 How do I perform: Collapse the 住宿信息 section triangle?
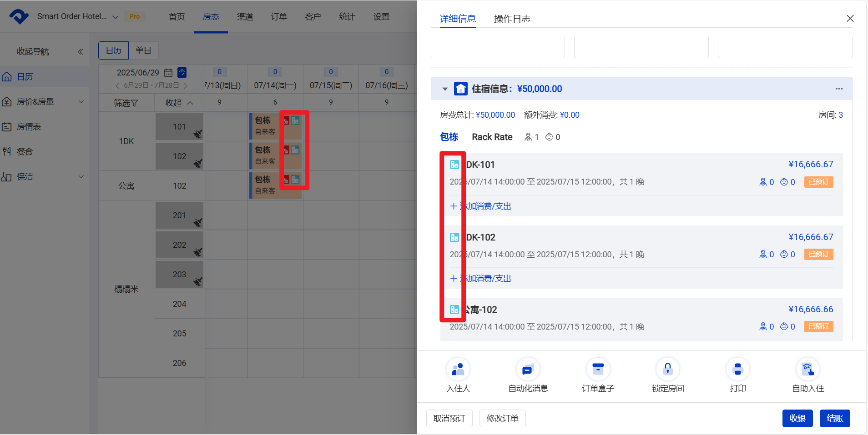445,89
